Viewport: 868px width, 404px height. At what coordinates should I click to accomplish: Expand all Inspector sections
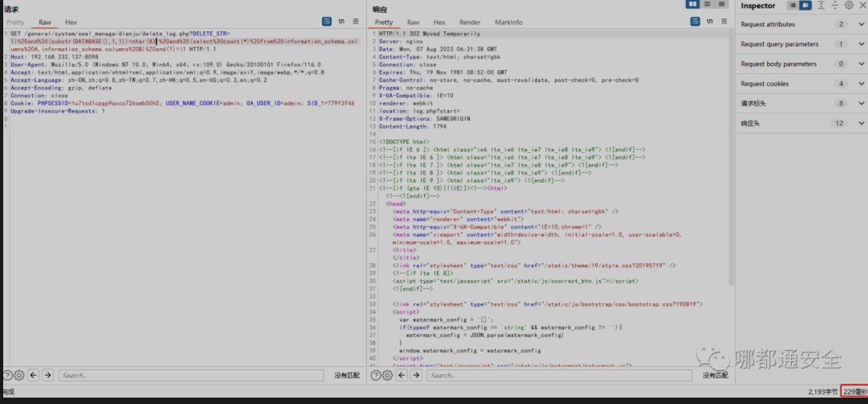click(821, 6)
